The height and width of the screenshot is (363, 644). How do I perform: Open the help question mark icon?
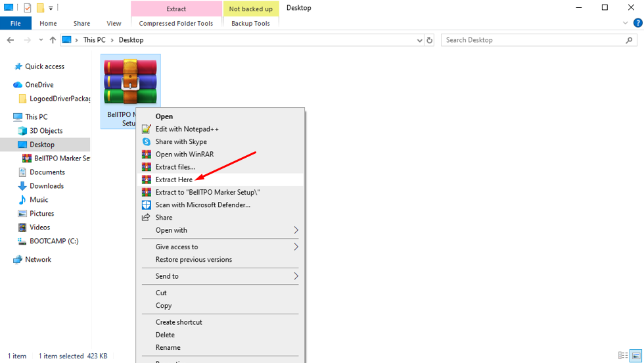637,23
